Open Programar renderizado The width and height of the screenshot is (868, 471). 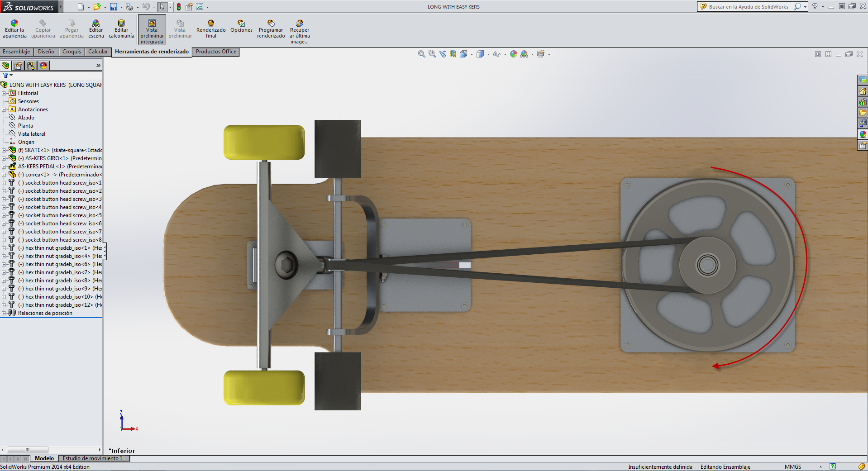pyautogui.click(x=271, y=29)
